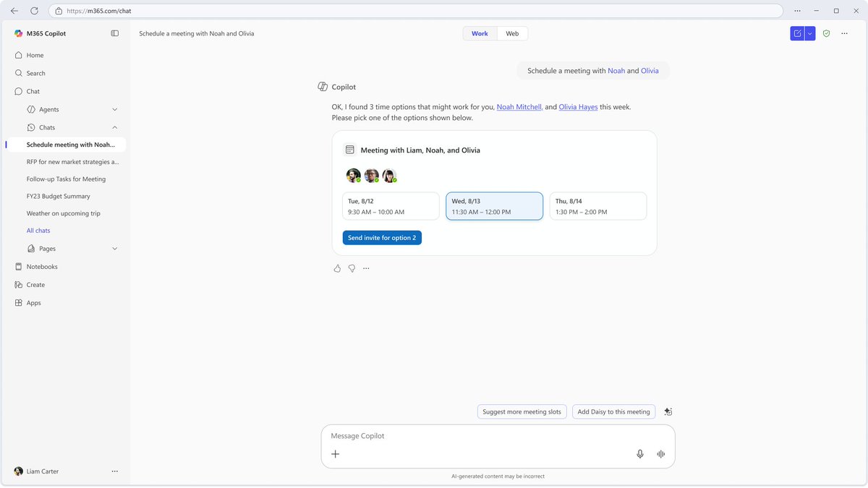The height and width of the screenshot is (488, 868).
Task: Click the Message Copilot input field
Action: [498, 436]
